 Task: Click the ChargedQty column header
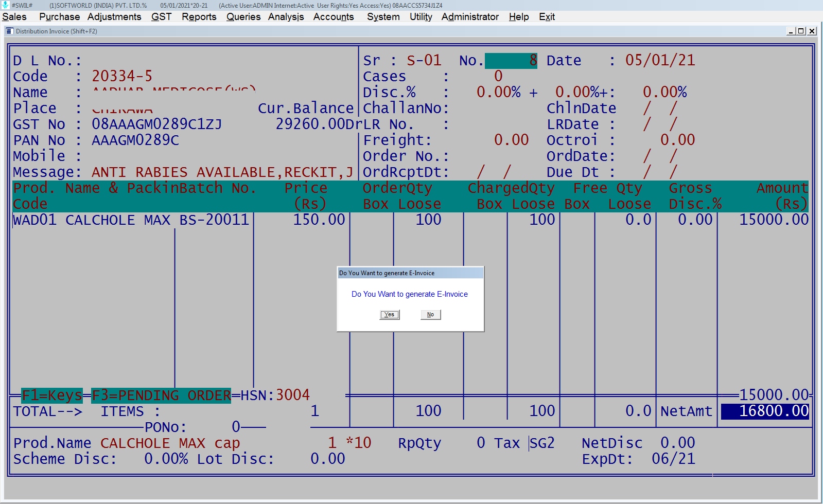pyautogui.click(x=511, y=188)
